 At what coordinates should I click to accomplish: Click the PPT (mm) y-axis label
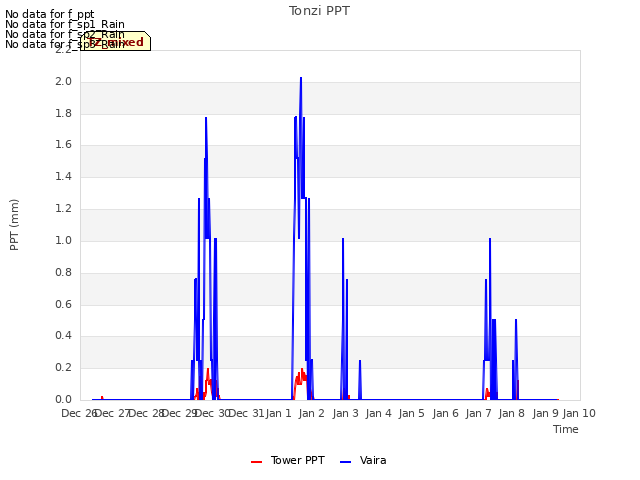pos(14,225)
